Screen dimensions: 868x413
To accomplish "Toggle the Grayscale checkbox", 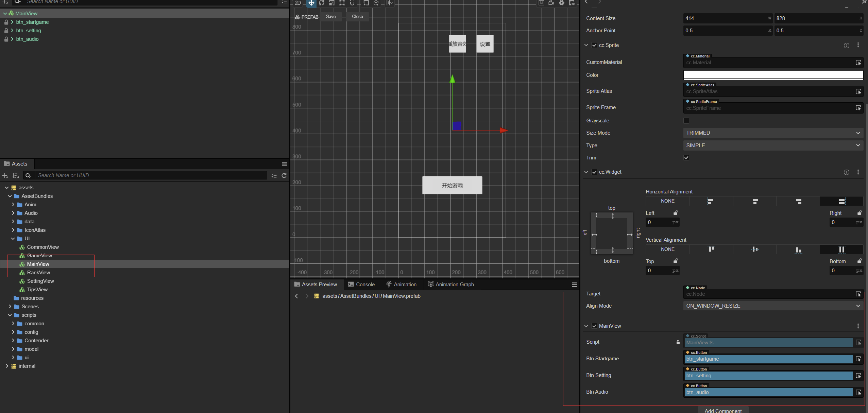I will pyautogui.click(x=686, y=121).
